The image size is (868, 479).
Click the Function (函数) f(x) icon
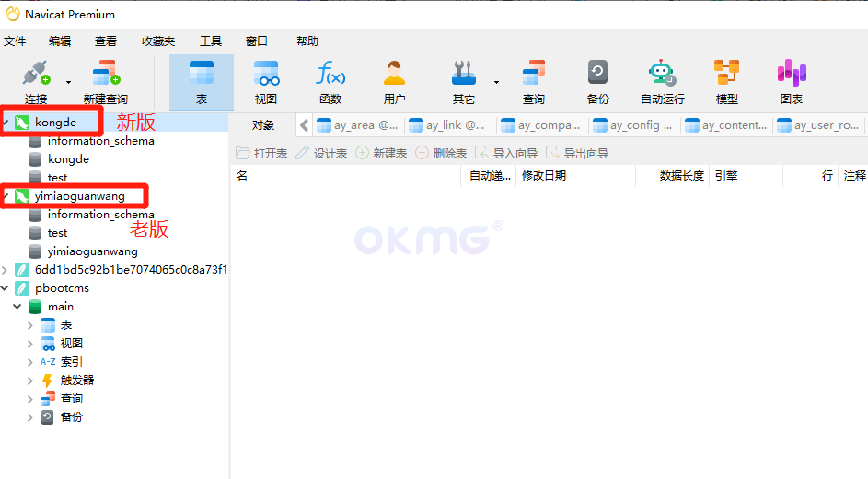click(330, 73)
